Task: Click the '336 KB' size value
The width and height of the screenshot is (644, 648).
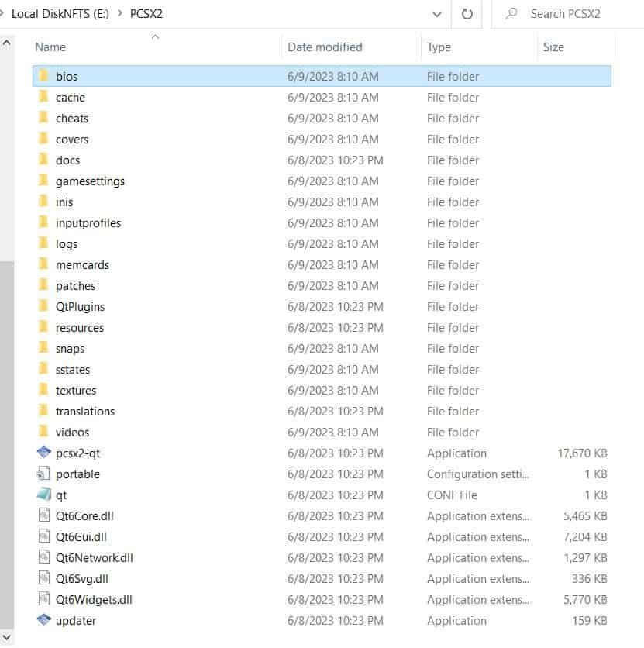Action: (590, 579)
